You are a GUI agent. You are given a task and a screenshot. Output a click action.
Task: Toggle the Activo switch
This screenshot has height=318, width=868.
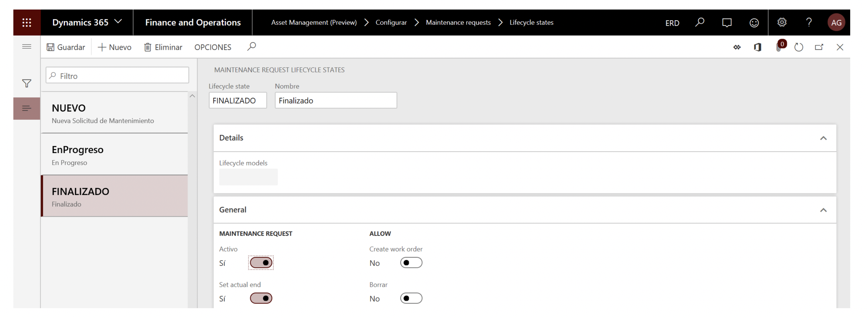coord(261,263)
